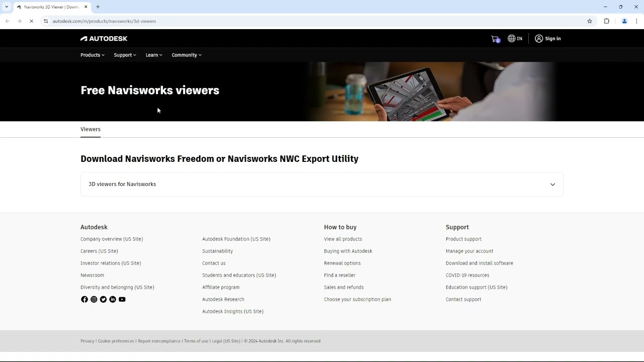
Task: Stop loading the page
Action: (x=31, y=21)
